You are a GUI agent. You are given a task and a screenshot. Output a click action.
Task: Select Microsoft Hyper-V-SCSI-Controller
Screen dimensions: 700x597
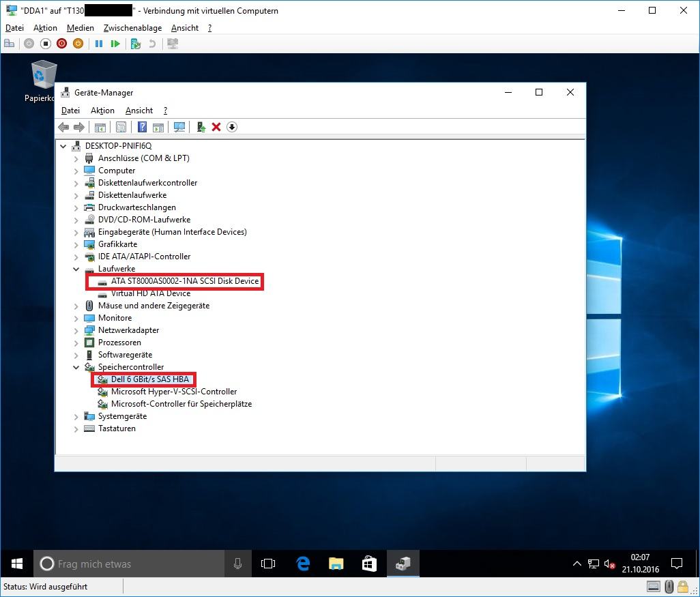(x=174, y=392)
